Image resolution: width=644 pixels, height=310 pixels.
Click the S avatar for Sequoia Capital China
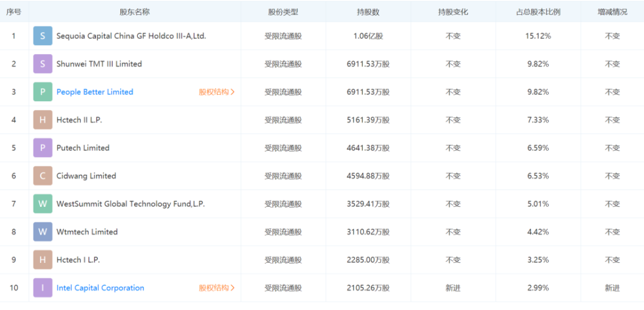pyautogui.click(x=43, y=36)
